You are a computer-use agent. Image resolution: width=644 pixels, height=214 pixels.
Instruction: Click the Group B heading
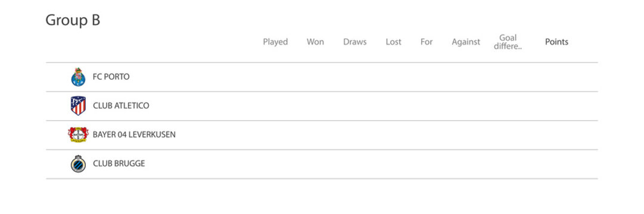click(x=73, y=20)
